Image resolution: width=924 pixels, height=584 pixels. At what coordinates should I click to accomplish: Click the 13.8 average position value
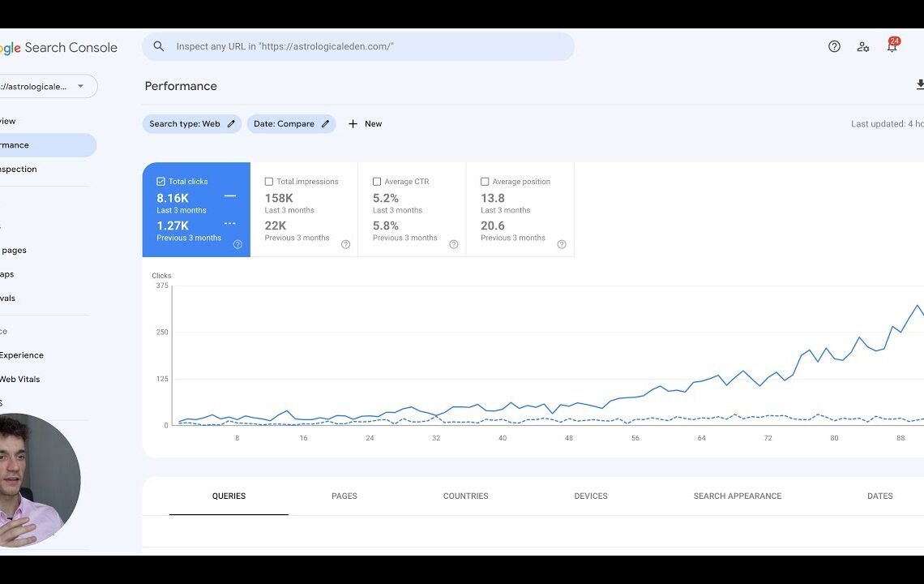[493, 198]
